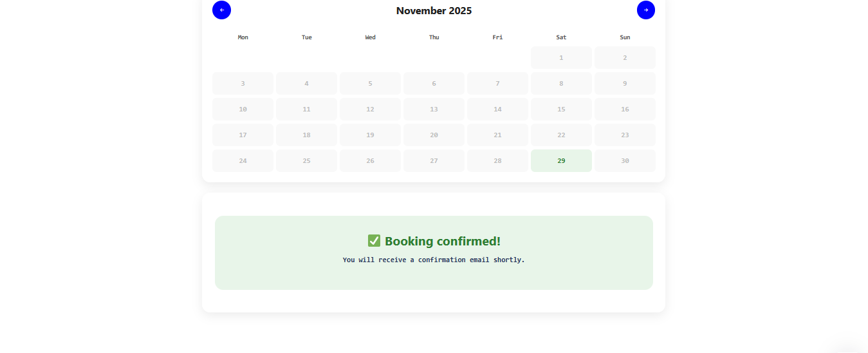This screenshot has height=353, width=868.
Task: Click the November 2025 month heading
Action: [x=434, y=11]
